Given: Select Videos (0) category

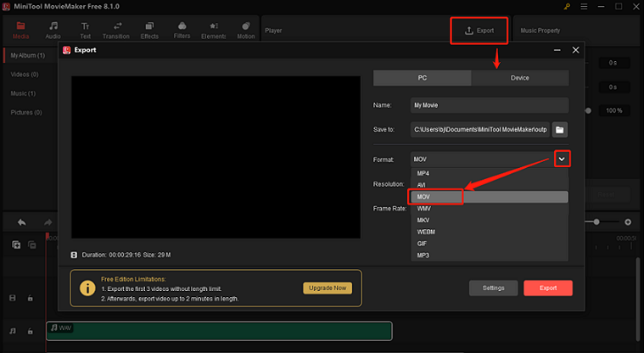Looking at the screenshot, I should click(x=25, y=75).
